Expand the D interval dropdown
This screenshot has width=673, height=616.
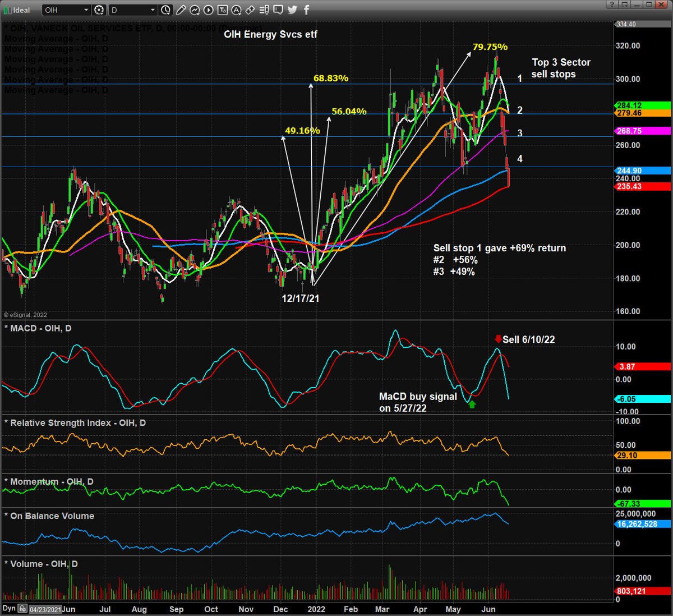tap(153, 10)
